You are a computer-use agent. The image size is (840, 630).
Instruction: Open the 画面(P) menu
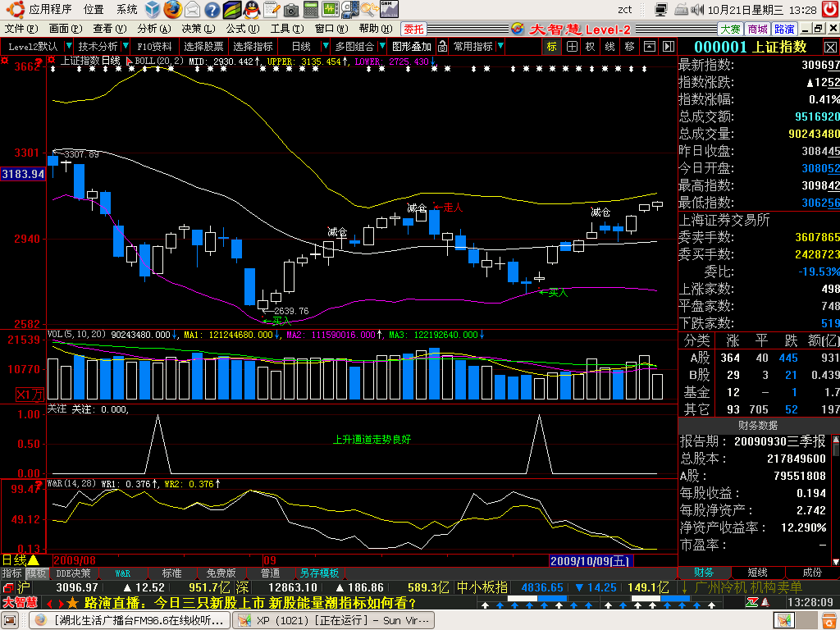point(66,29)
